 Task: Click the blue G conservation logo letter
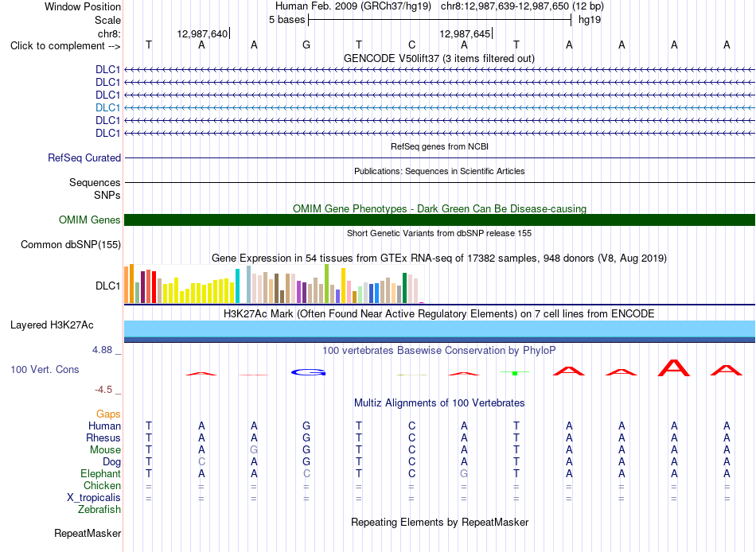(x=309, y=372)
